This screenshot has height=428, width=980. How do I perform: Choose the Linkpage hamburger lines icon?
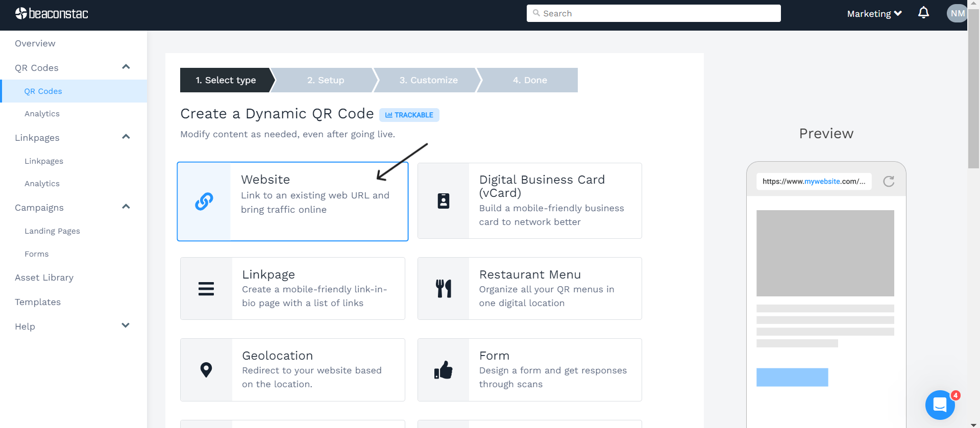coord(206,289)
